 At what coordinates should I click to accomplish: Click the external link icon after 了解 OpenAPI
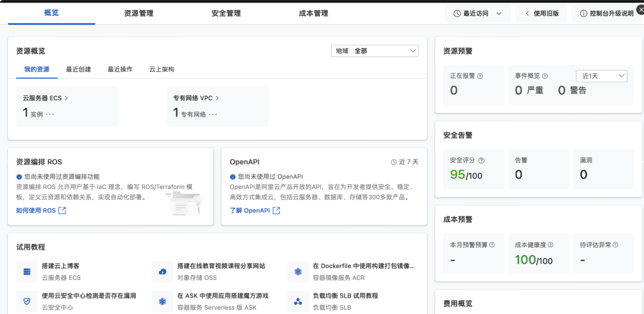pos(276,210)
